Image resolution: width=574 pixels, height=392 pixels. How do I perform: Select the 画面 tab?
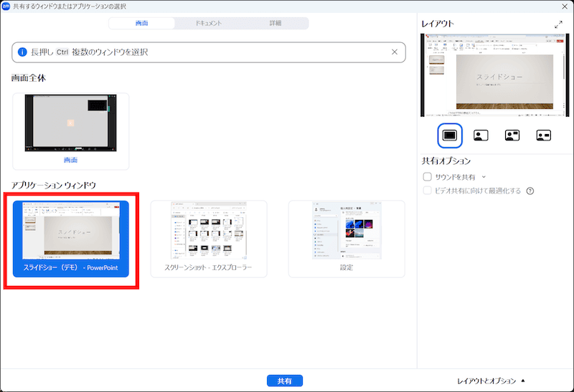point(142,23)
